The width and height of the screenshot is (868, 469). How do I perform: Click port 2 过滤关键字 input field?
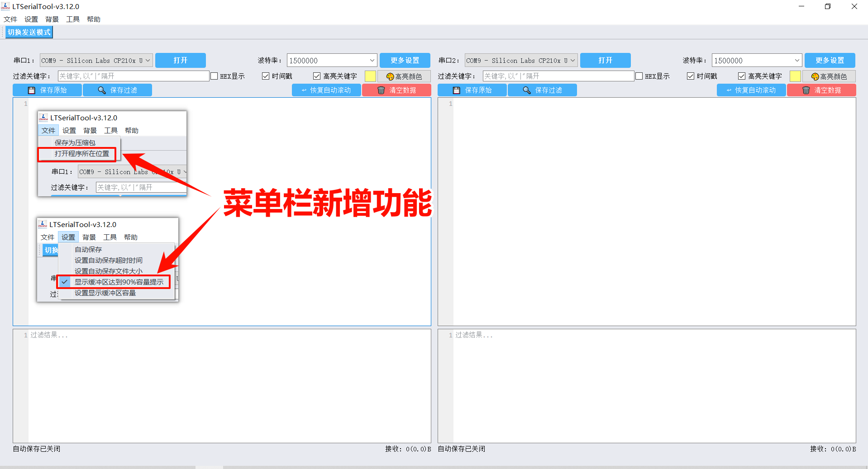tap(558, 76)
